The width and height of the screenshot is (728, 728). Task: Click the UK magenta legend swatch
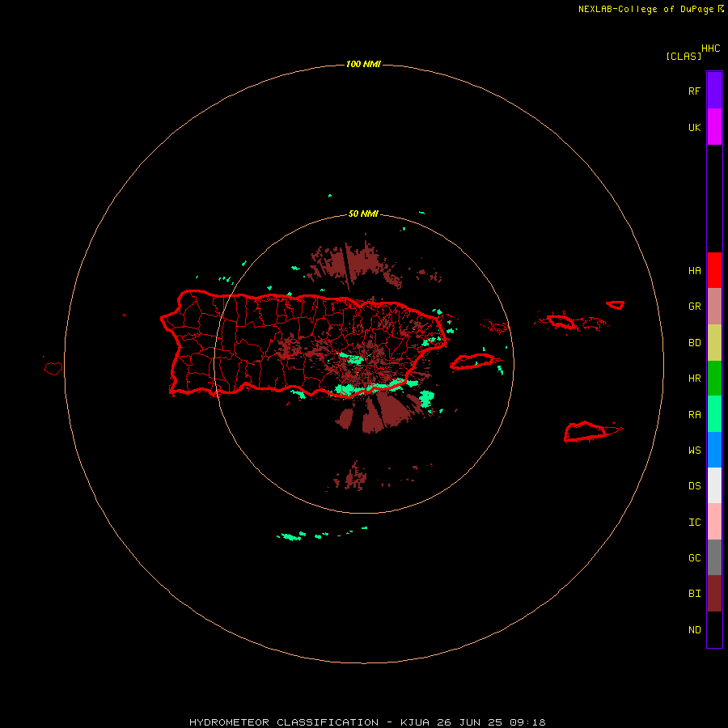tap(714, 127)
